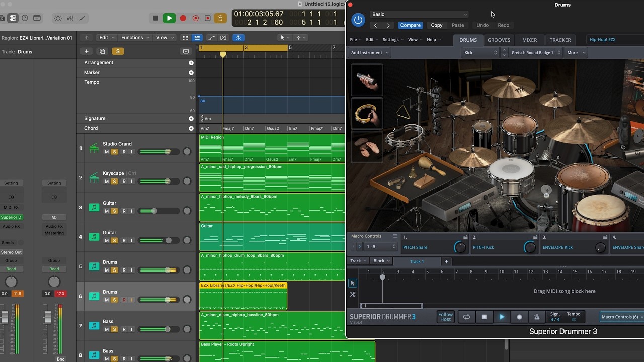Add a new song track with the plus button

[446, 261]
